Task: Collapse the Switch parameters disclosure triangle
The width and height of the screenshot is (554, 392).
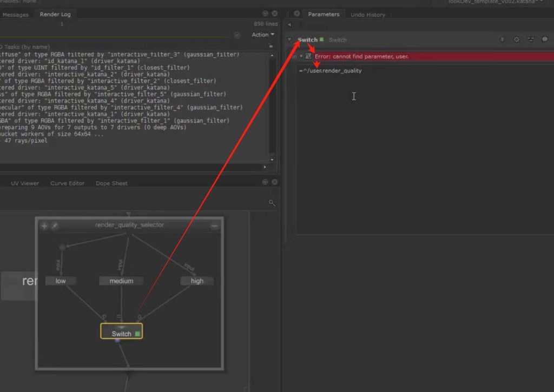Action: coord(290,40)
